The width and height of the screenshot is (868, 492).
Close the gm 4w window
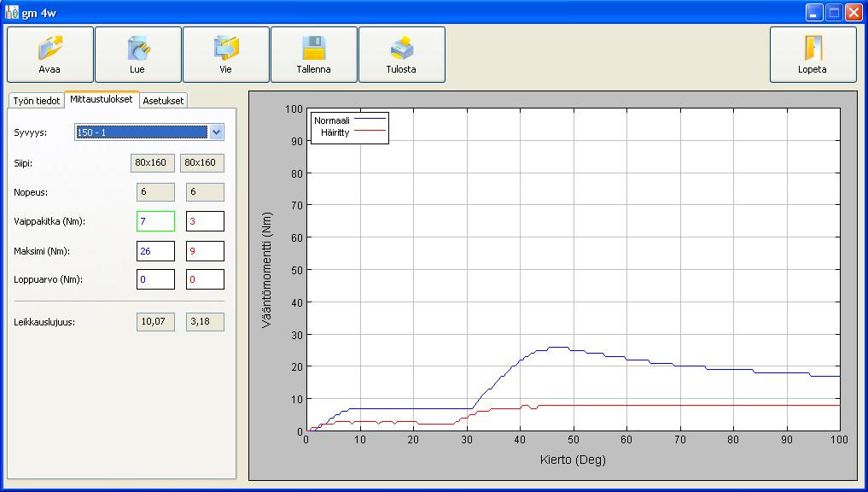853,12
